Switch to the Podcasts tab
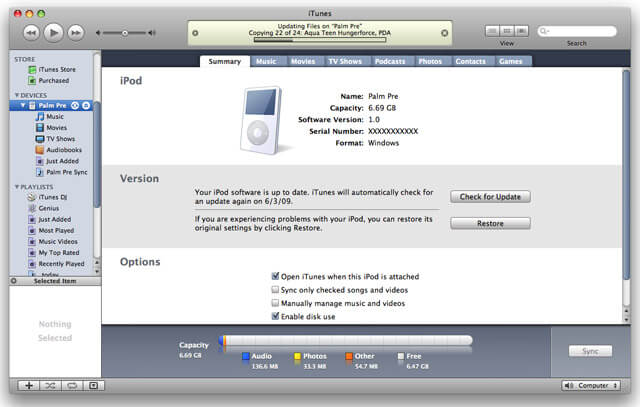This screenshot has height=407, width=640. (390, 61)
